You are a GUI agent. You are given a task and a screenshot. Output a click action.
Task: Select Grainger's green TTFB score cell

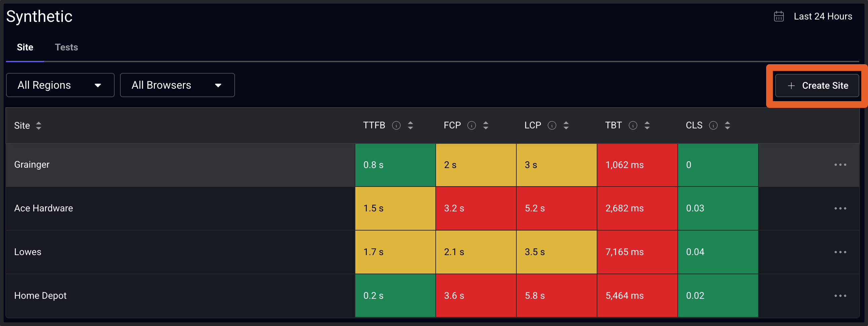(395, 165)
